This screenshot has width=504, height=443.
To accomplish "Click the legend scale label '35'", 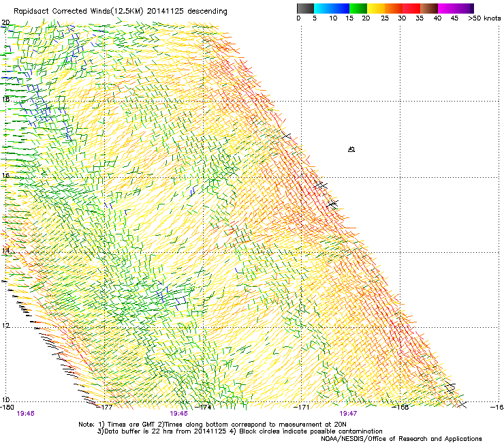I will (420, 18).
